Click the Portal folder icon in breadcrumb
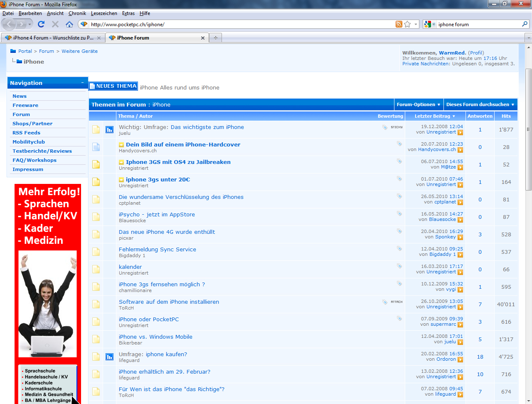 [13, 51]
